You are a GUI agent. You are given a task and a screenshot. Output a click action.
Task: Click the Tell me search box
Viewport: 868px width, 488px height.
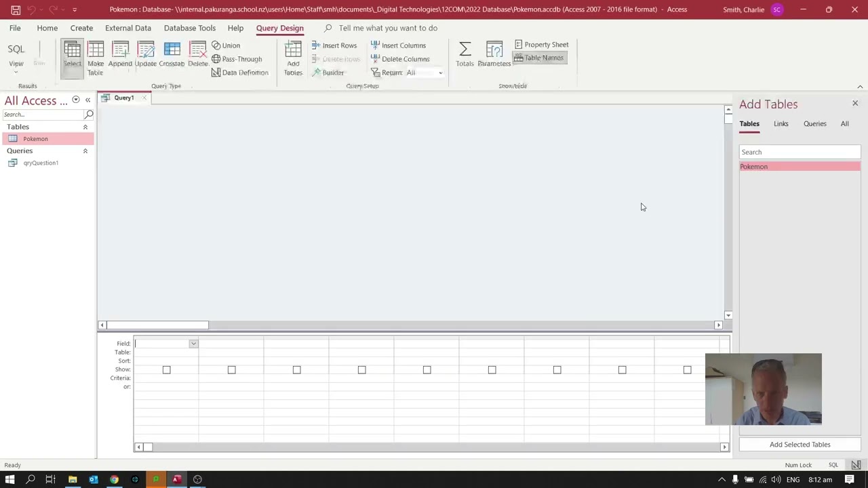pyautogui.click(x=388, y=28)
